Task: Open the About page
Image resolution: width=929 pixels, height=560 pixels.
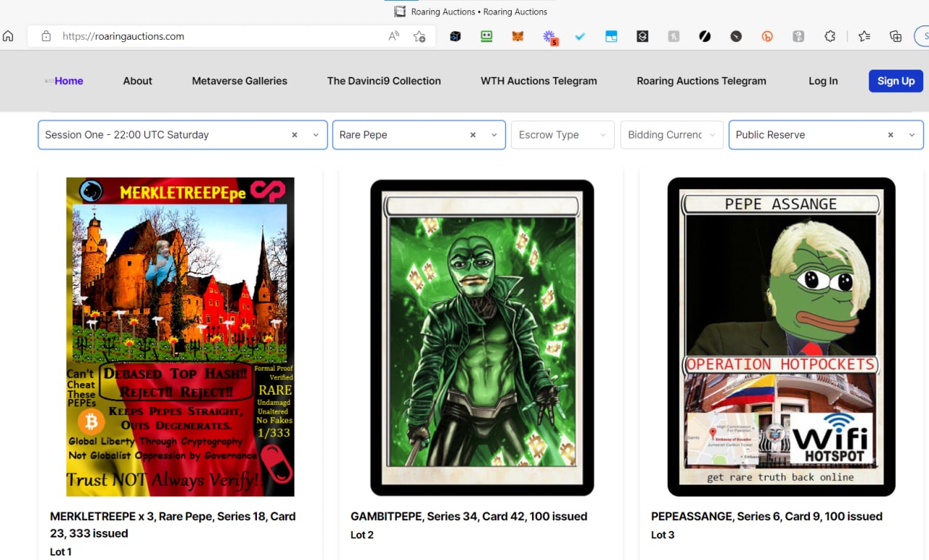Action: [x=138, y=81]
